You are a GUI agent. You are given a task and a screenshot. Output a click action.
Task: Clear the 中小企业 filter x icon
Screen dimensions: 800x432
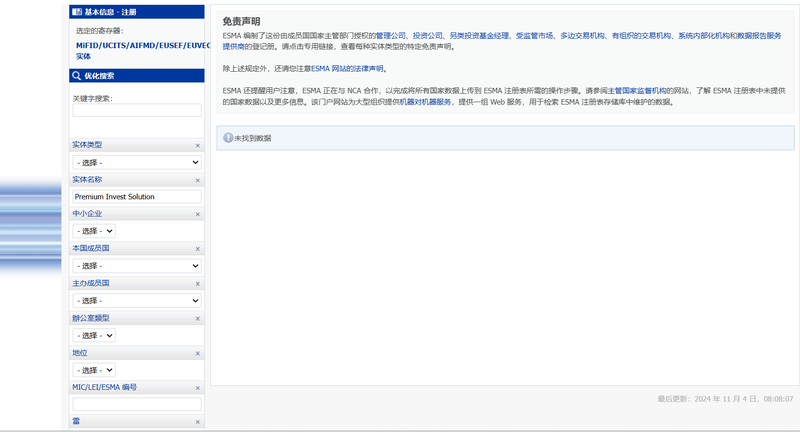[x=197, y=214]
